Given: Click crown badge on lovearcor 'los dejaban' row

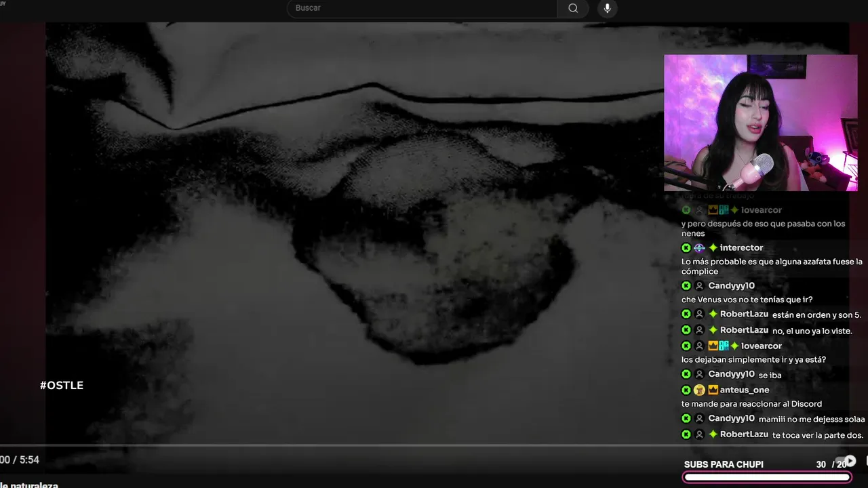Looking at the screenshot, I should coord(713,346).
